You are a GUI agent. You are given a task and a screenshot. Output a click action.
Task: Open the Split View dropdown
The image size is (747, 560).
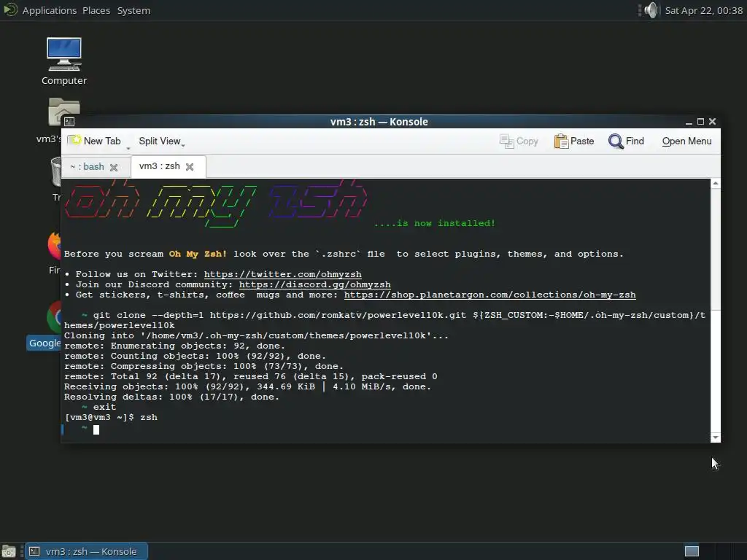[161, 141]
